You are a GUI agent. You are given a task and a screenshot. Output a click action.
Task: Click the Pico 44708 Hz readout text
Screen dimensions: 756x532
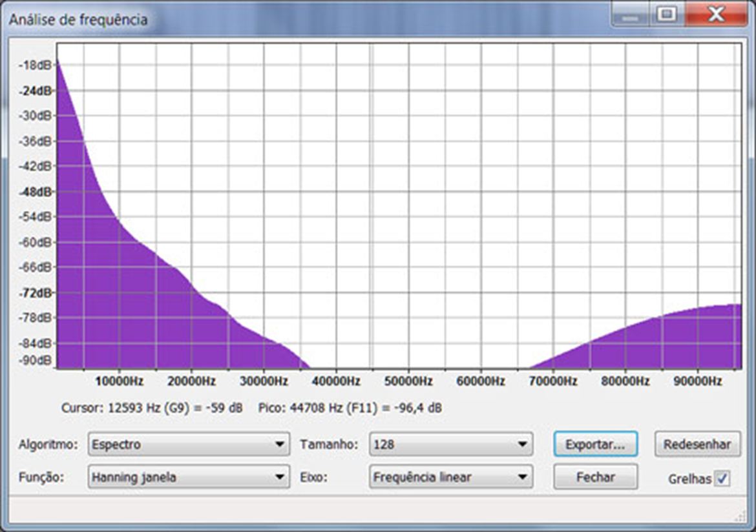click(x=350, y=408)
